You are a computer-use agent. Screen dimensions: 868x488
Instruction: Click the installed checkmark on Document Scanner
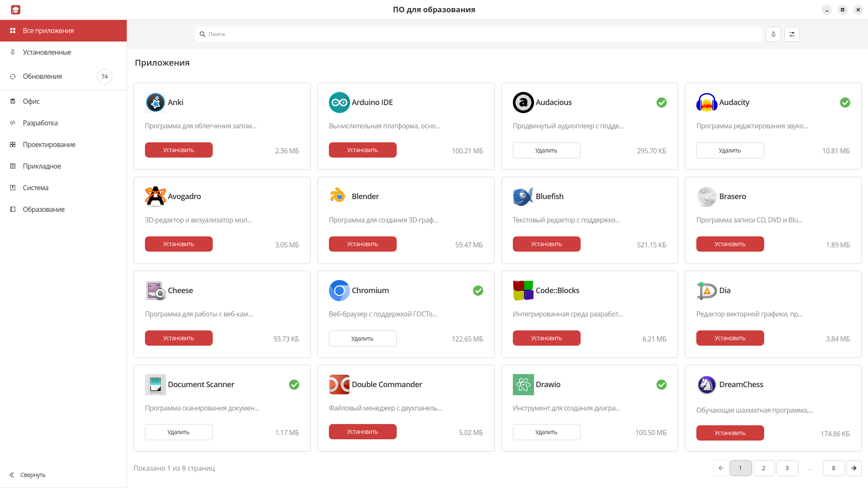(294, 385)
